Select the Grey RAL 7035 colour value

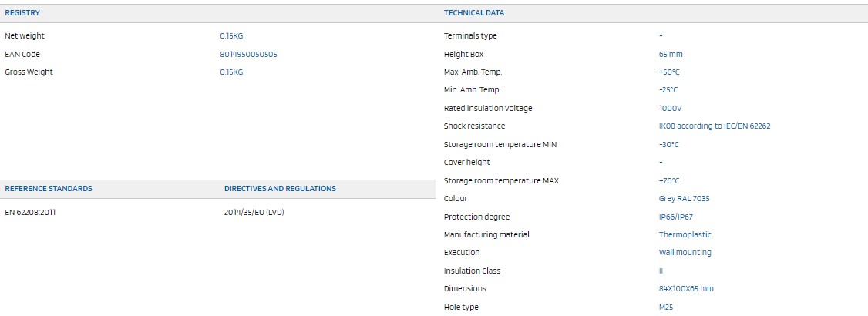(685, 199)
